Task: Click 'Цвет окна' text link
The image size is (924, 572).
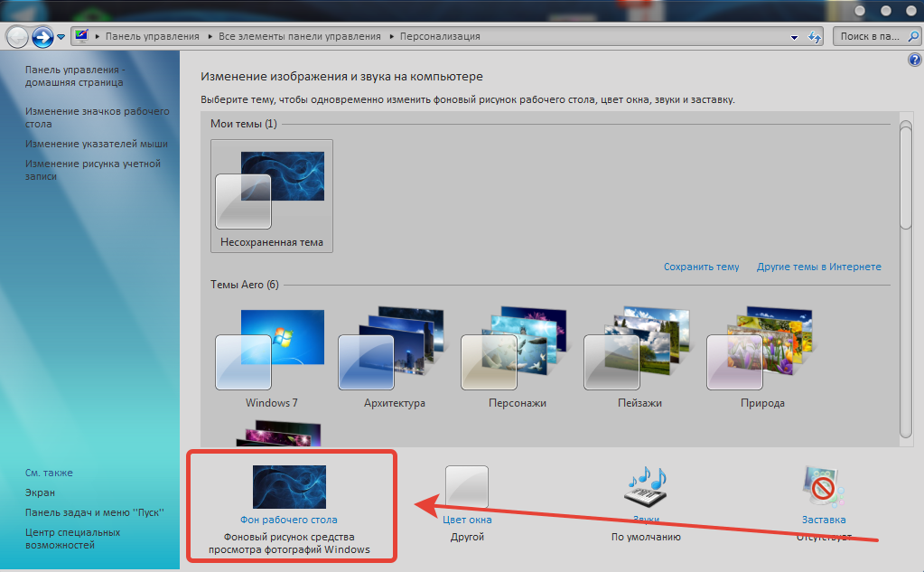Action: point(467,520)
